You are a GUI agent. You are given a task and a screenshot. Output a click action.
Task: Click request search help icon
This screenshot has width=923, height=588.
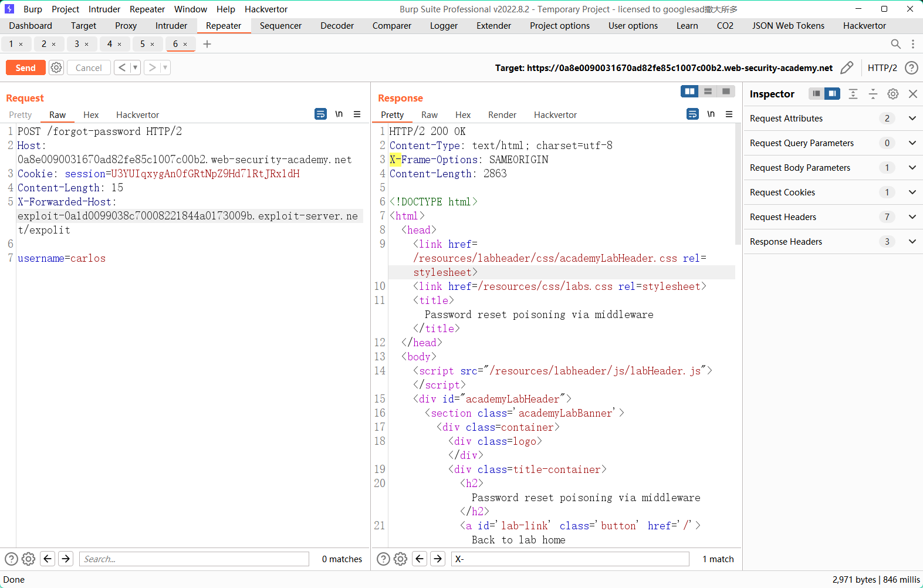click(x=11, y=559)
